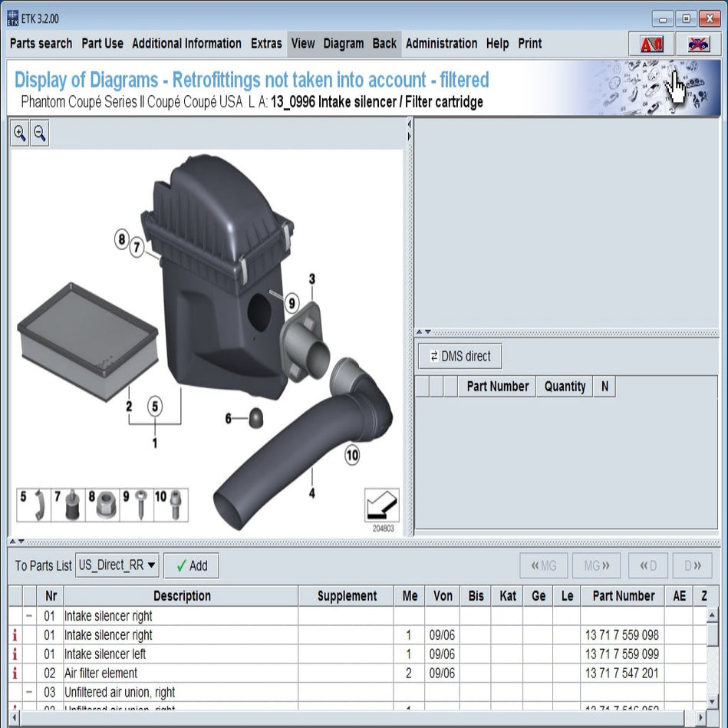The height and width of the screenshot is (728, 728).
Task: Click the return arrow icon on the diagram
Action: [381, 504]
